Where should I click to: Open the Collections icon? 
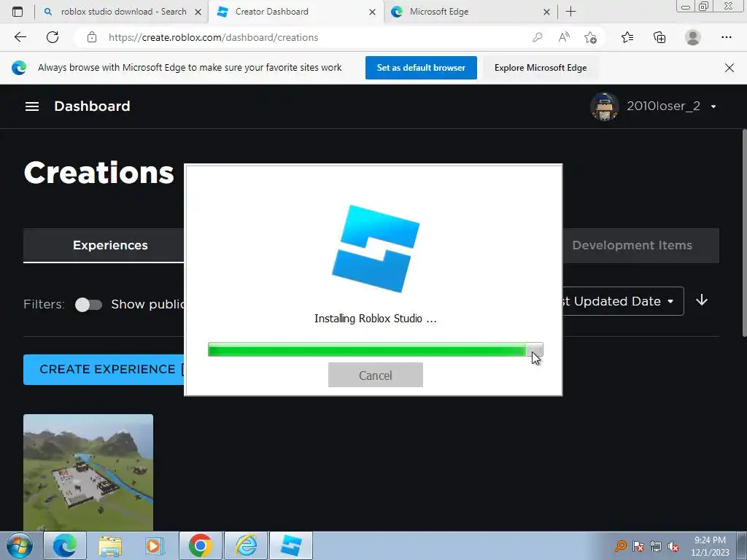click(659, 37)
